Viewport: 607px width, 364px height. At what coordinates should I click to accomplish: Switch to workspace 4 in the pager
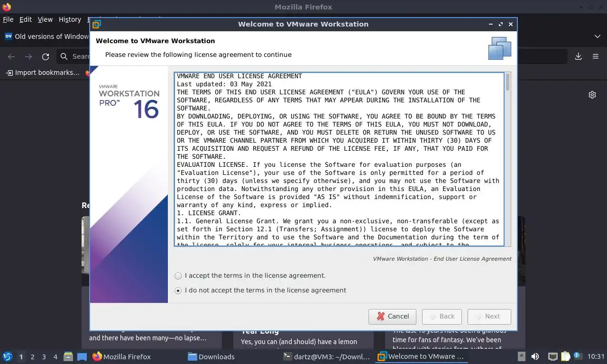(x=55, y=357)
